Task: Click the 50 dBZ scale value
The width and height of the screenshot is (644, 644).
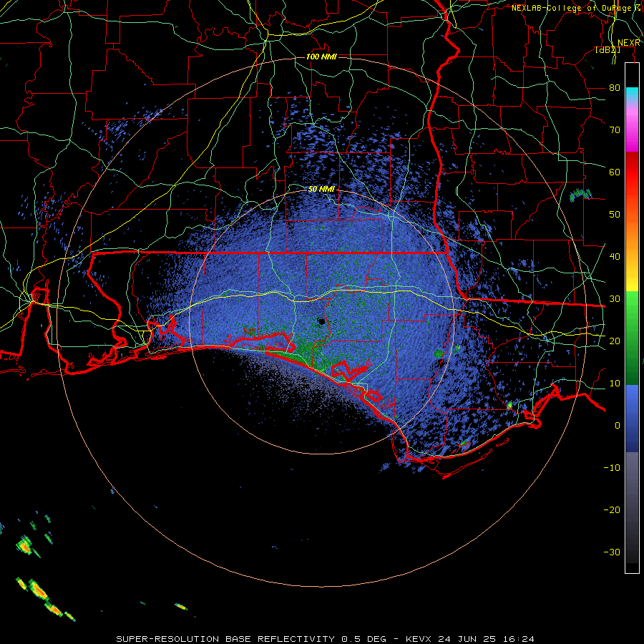Action: [x=615, y=215]
